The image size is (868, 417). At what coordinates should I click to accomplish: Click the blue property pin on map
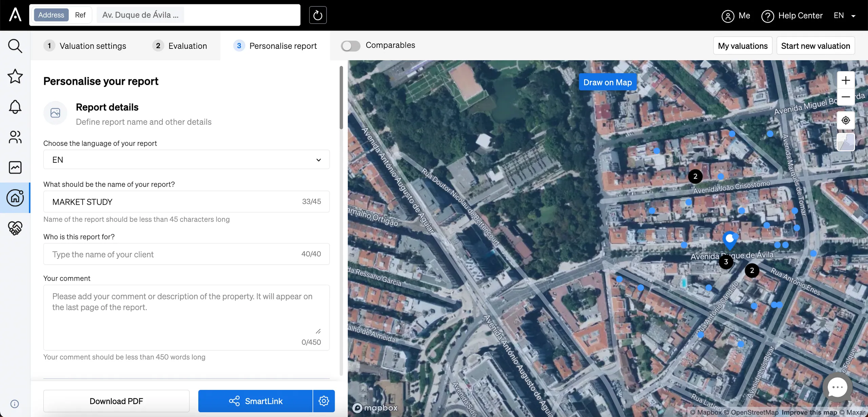[x=729, y=241]
